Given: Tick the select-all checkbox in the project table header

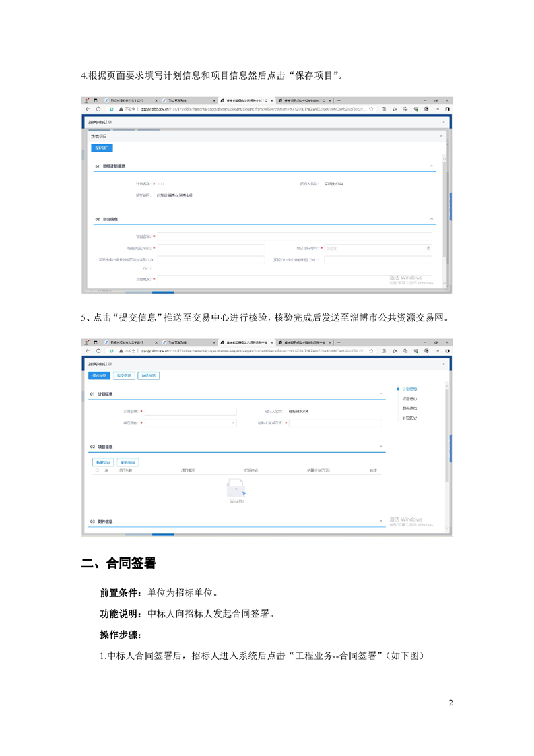Looking at the screenshot, I should pos(97,470).
